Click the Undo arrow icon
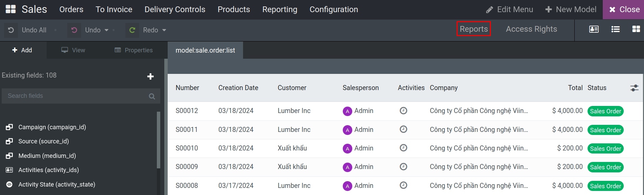The image size is (644, 195). [x=74, y=30]
